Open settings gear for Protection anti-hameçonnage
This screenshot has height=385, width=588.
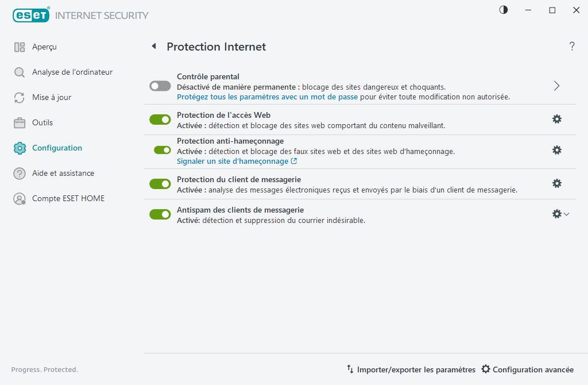coord(556,150)
